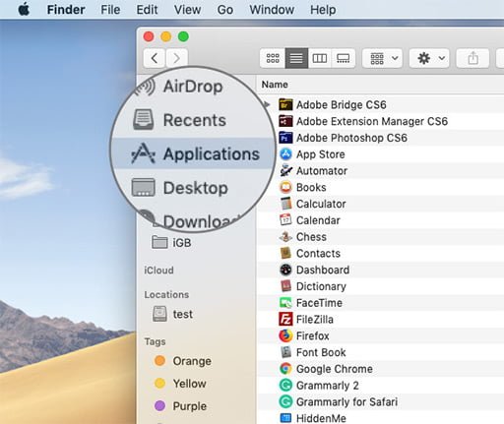This screenshot has height=424, width=504.
Task: Click the Tags sidebar heading
Action: (x=156, y=341)
